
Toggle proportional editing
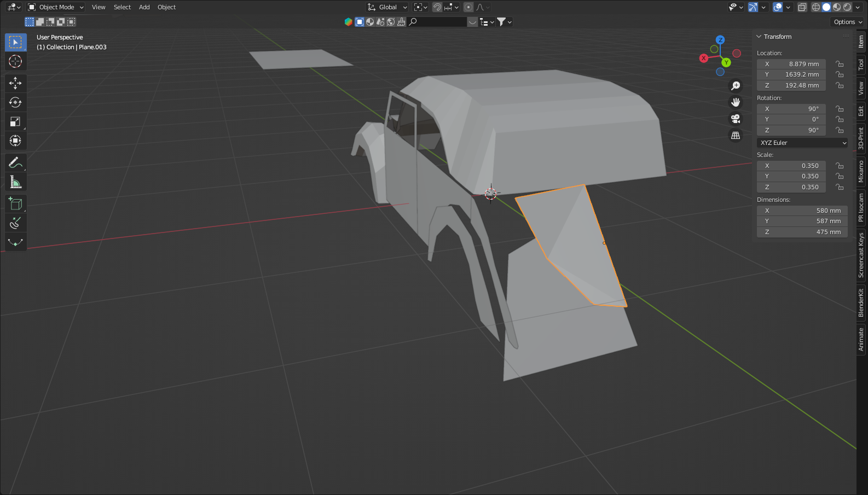[468, 7]
